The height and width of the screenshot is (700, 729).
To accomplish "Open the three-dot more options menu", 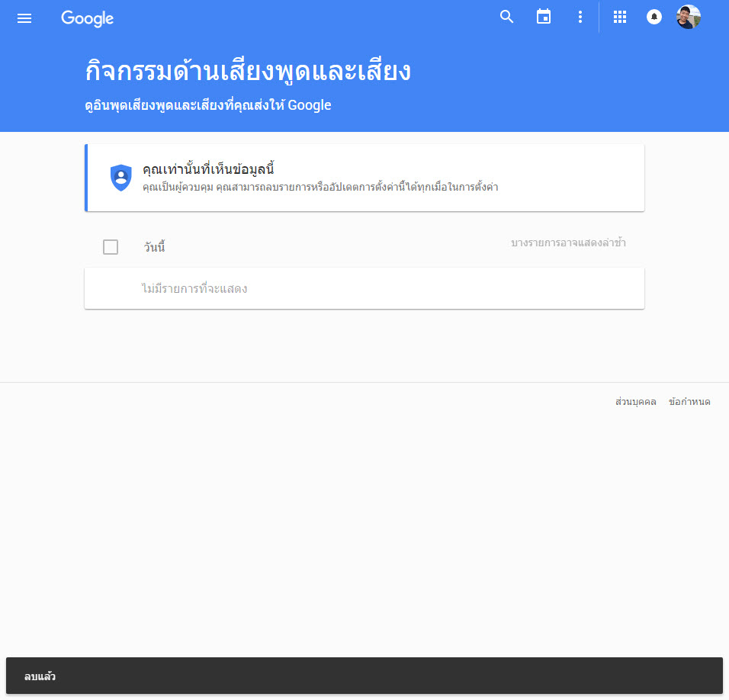I will click(580, 18).
